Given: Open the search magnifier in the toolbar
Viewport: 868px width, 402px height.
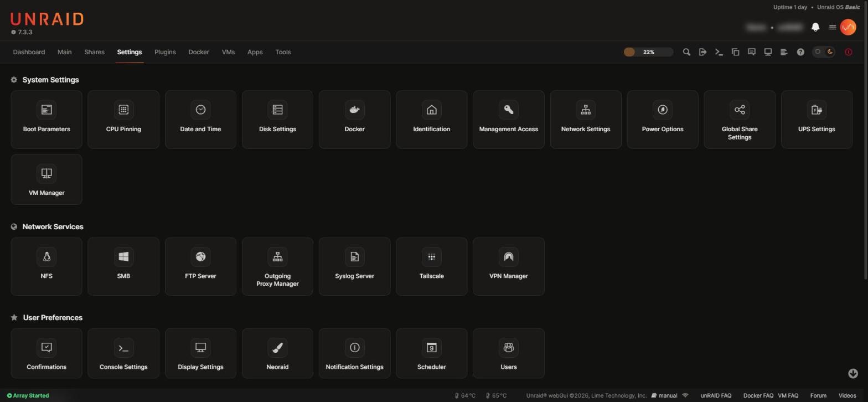Looking at the screenshot, I should click(686, 52).
